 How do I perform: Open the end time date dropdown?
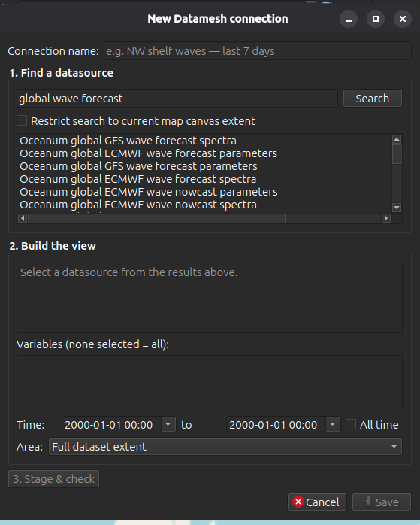pos(333,424)
